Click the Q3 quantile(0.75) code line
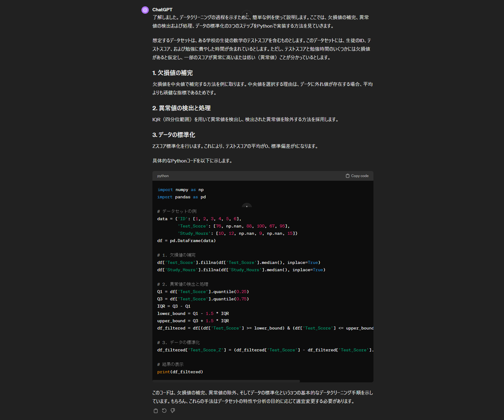Image resolution: width=504 pixels, height=420 pixels. click(203, 299)
